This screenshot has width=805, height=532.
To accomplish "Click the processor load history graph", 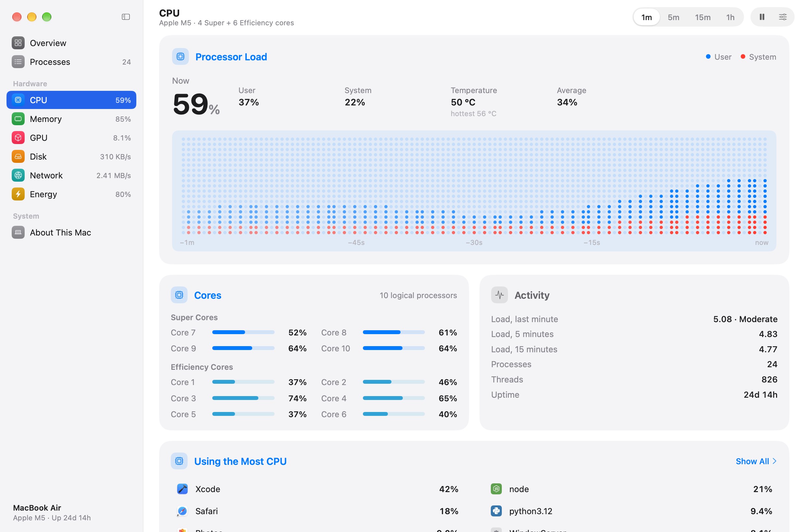I will tap(474, 191).
